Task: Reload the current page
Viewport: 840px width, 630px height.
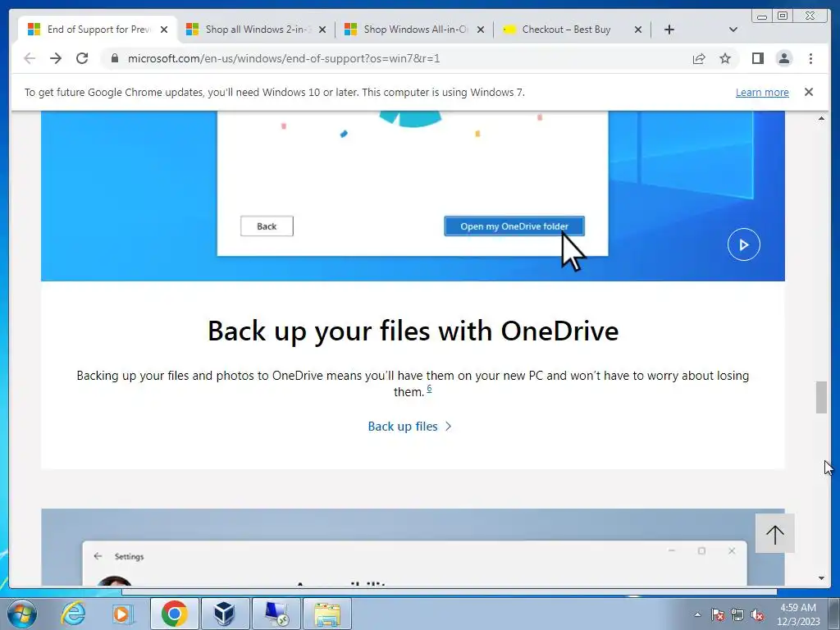Action: (x=82, y=58)
